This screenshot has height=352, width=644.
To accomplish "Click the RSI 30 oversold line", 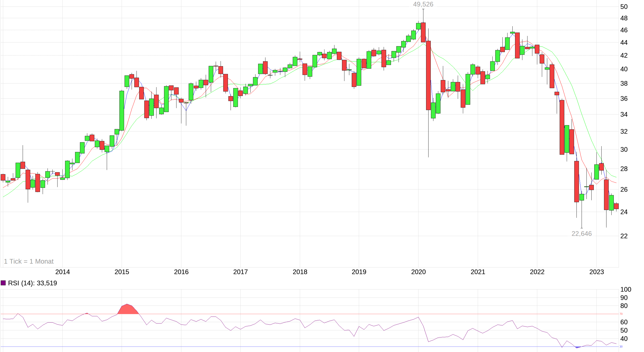I will 300,347.
